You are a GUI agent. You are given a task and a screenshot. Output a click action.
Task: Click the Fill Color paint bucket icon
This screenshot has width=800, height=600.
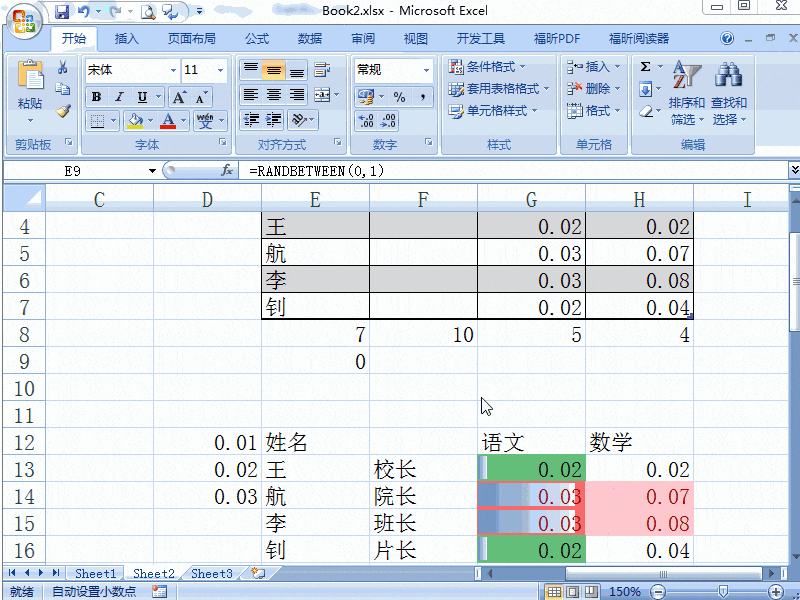coord(137,121)
